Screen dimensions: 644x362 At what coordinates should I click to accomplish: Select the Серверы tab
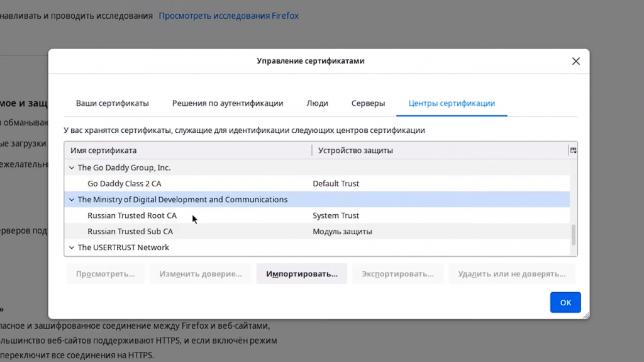[368, 103]
